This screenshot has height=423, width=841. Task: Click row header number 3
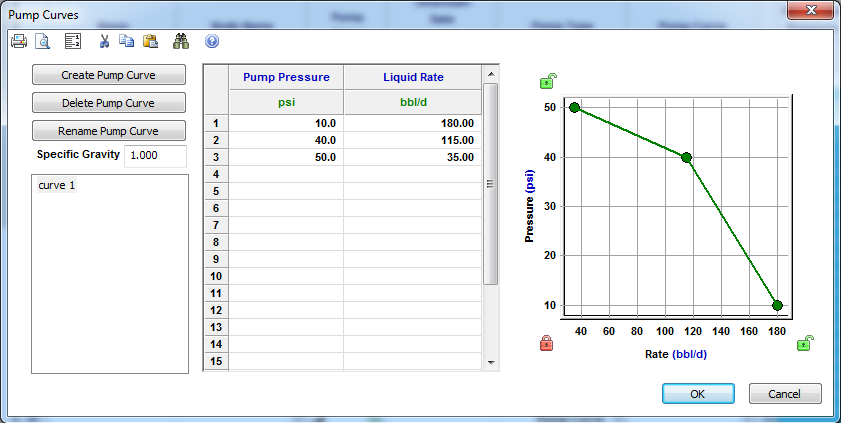click(216, 158)
